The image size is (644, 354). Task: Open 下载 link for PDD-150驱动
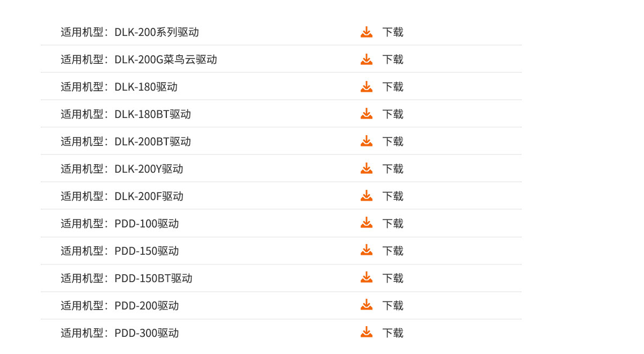coord(393,251)
